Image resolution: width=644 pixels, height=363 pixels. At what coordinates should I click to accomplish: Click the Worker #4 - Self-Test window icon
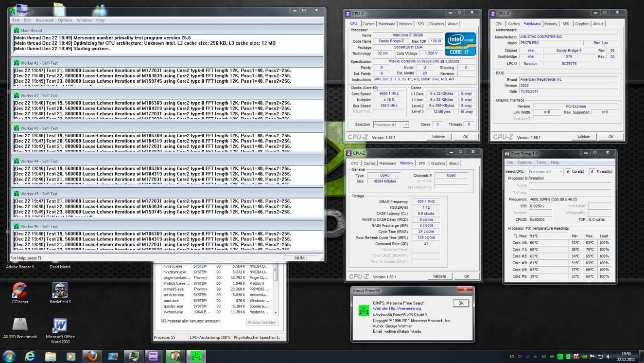tap(17, 161)
